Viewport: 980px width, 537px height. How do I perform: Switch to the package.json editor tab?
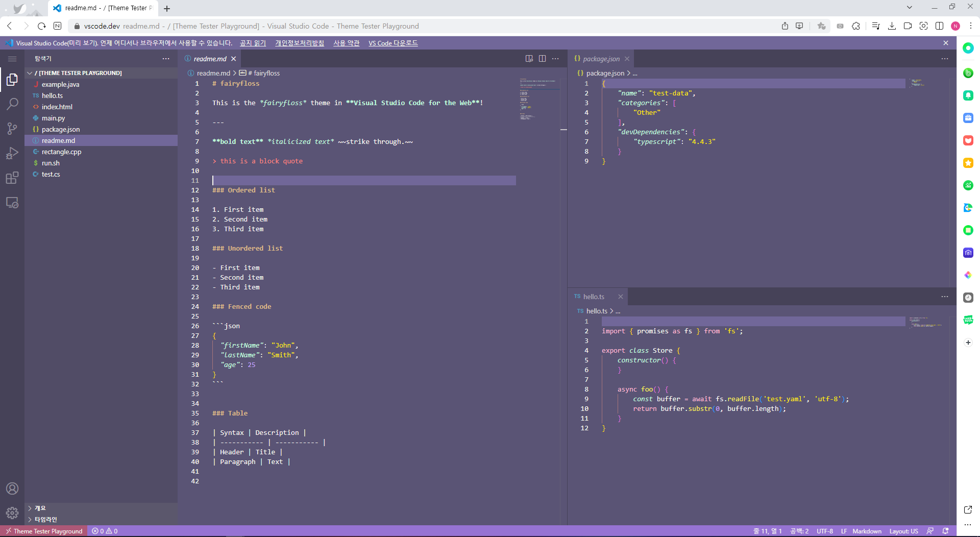pos(601,59)
